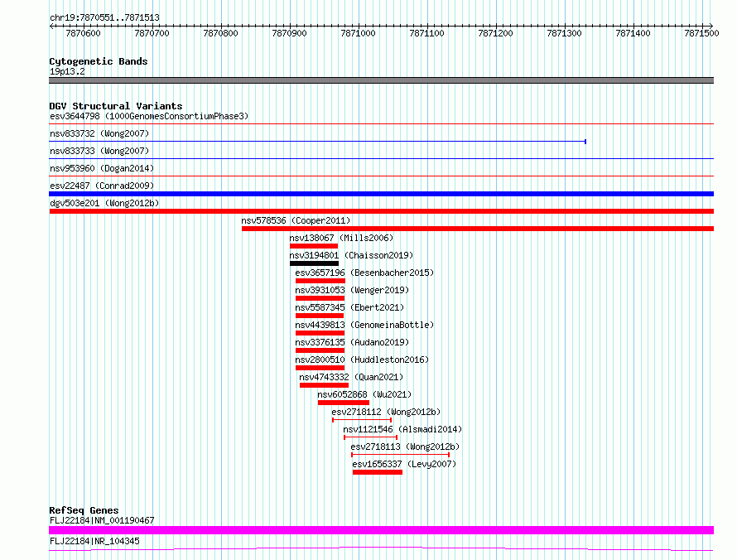Click the red esv1656337 feature bar
737x560 pixels.
pyautogui.click(x=378, y=472)
